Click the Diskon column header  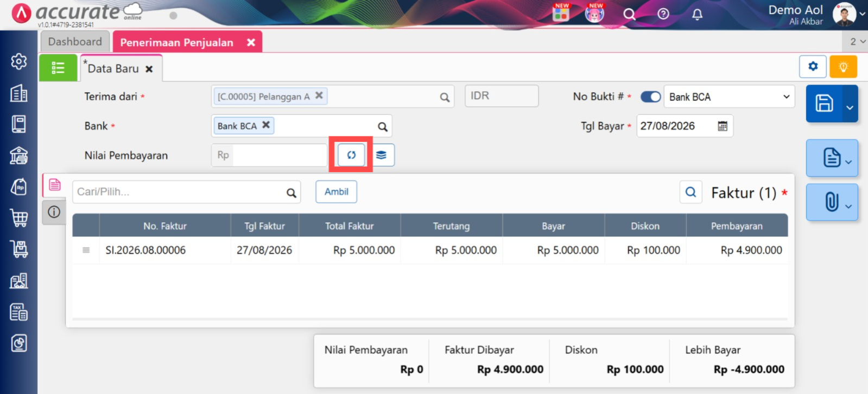click(x=645, y=226)
